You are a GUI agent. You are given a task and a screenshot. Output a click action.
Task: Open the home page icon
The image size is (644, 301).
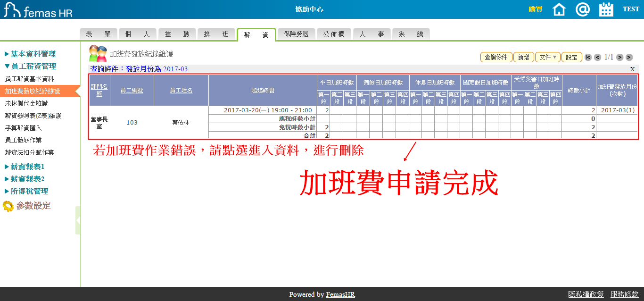[x=559, y=9]
